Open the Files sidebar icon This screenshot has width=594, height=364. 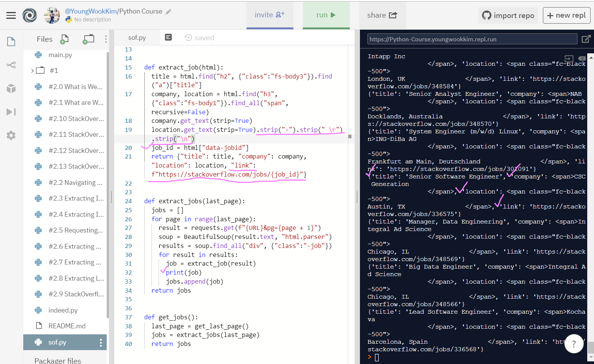(x=11, y=41)
